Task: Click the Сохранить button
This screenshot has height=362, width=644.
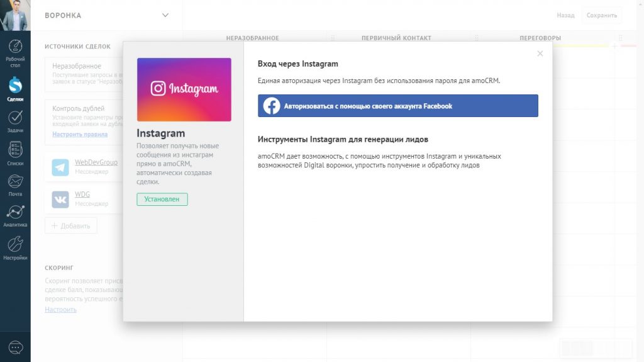Action: (x=602, y=15)
